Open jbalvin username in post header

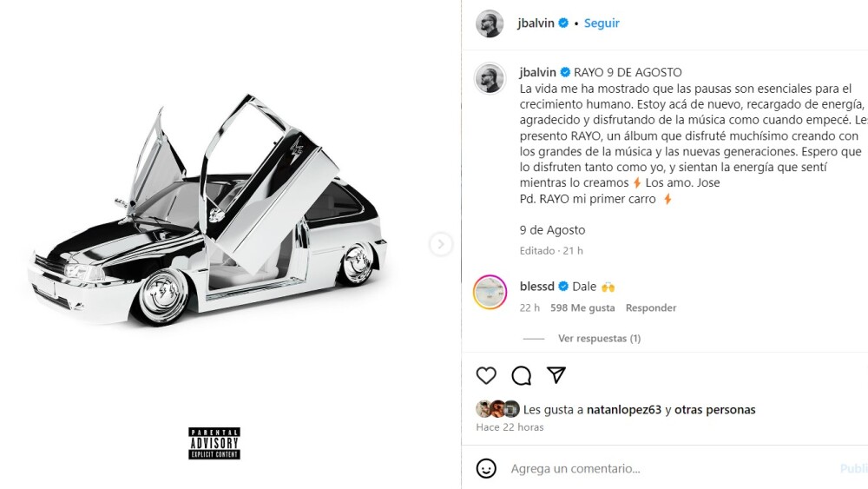pyautogui.click(x=536, y=23)
